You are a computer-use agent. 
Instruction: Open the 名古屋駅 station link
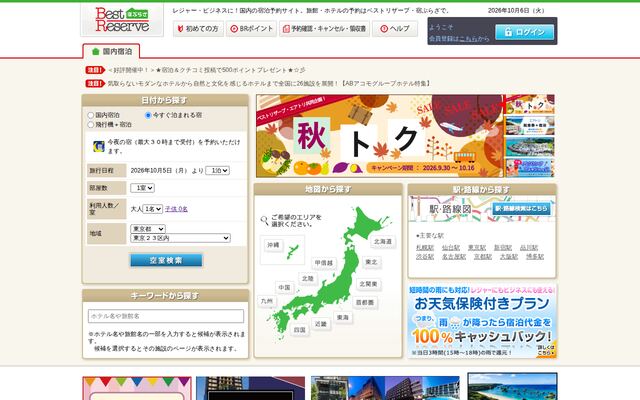tap(454, 257)
